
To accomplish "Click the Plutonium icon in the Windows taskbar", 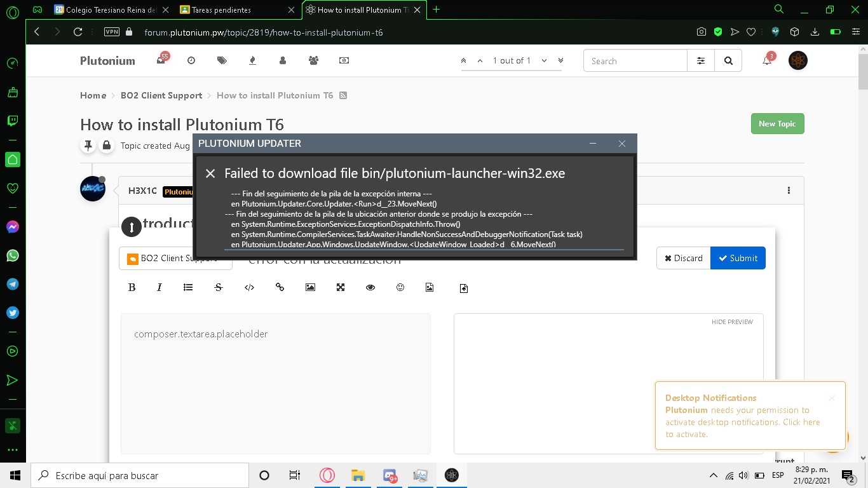I will pyautogui.click(x=451, y=475).
